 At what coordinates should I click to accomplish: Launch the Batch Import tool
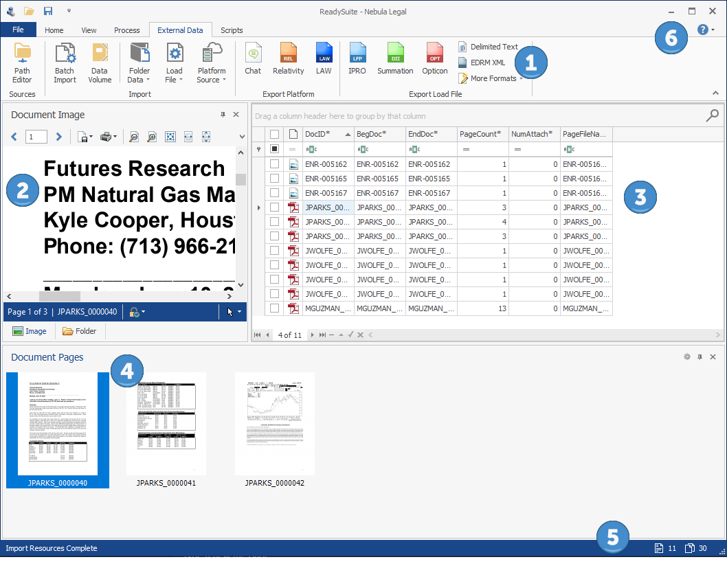click(65, 63)
